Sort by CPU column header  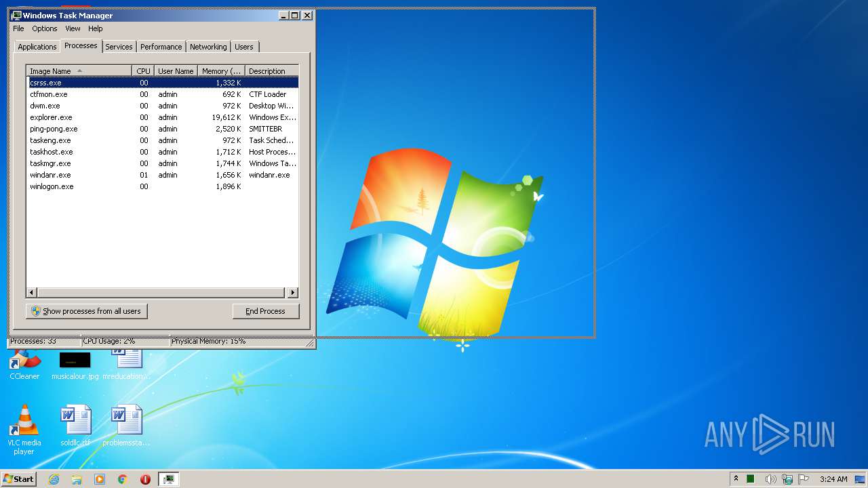click(x=143, y=71)
